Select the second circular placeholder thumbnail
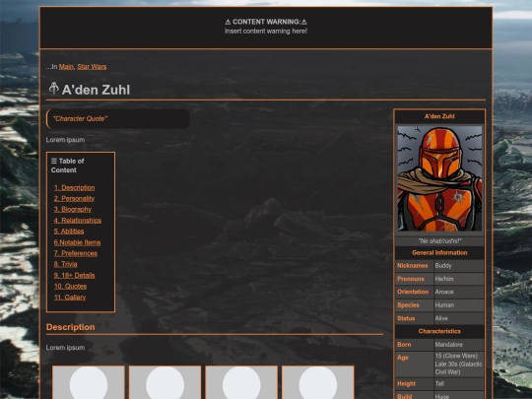 (x=165, y=382)
